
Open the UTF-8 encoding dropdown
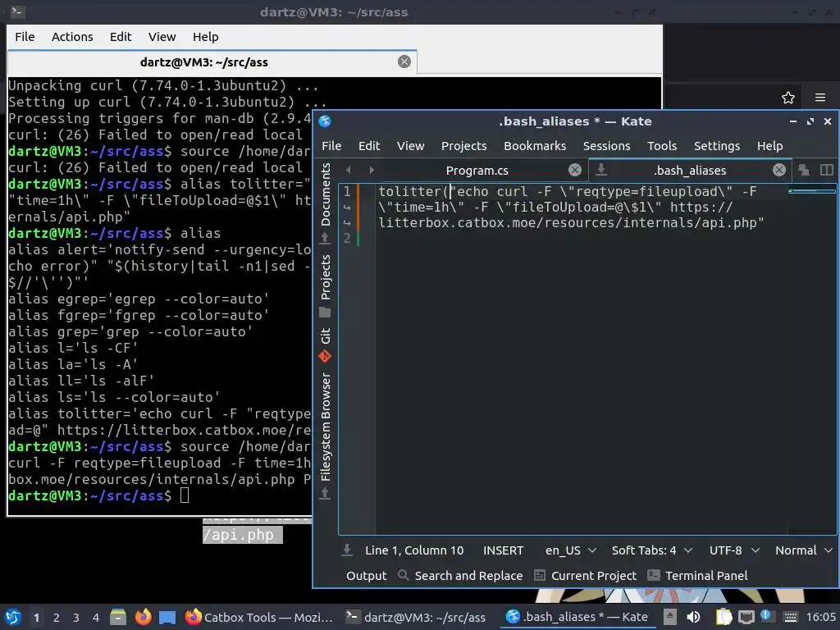click(734, 550)
